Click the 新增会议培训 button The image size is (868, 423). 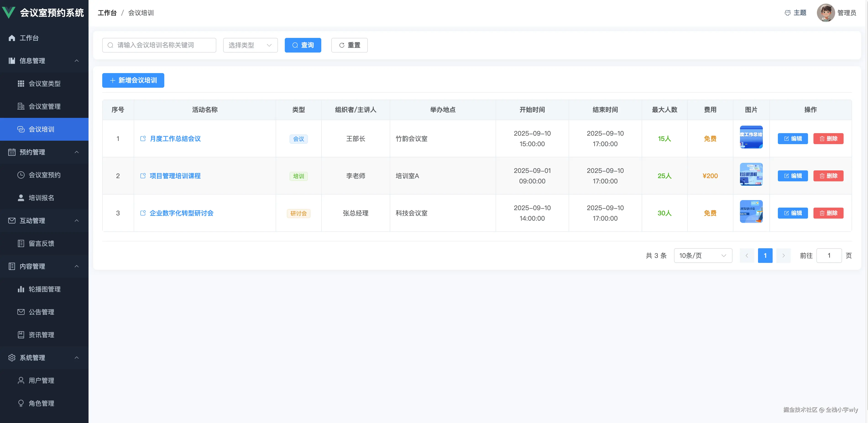point(133,80)
